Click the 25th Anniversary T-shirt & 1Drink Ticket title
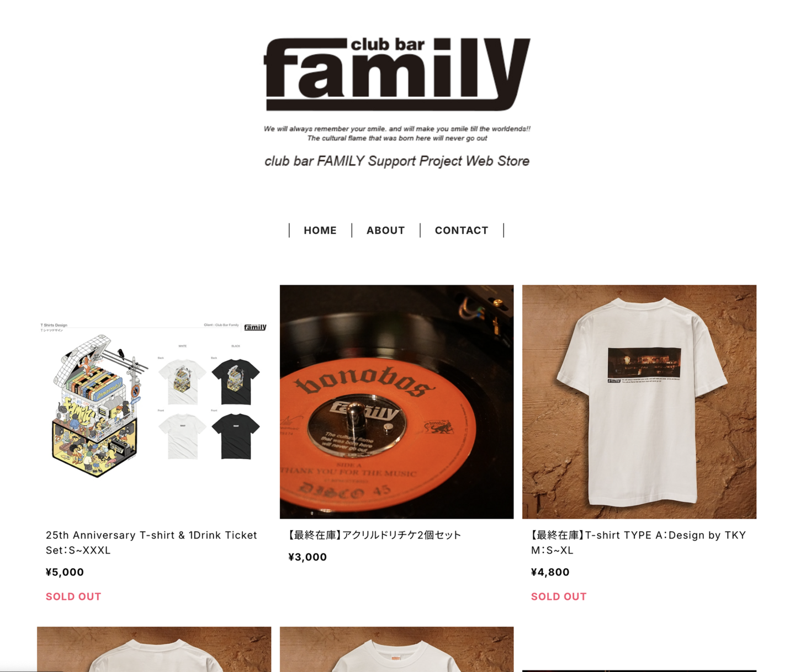The width and height of the screenshot is (795, 672). pyautogui.click(x=151, y=542)
